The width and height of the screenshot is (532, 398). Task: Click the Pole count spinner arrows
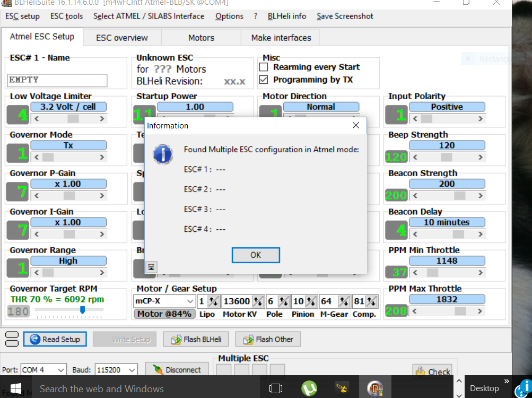284,301
